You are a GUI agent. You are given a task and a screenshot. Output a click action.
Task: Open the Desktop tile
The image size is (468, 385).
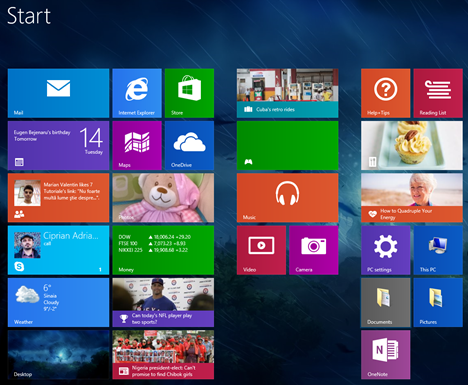point(58,355)
